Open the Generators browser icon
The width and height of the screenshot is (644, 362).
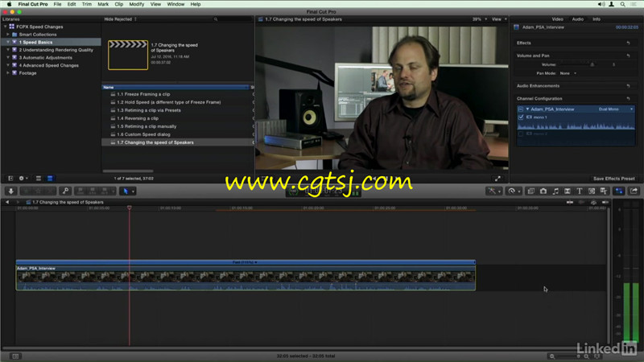(592, 191)
